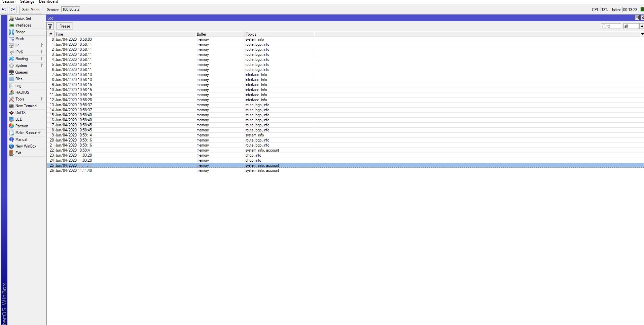Open the Manual help icon

click(x=11, y=139)
